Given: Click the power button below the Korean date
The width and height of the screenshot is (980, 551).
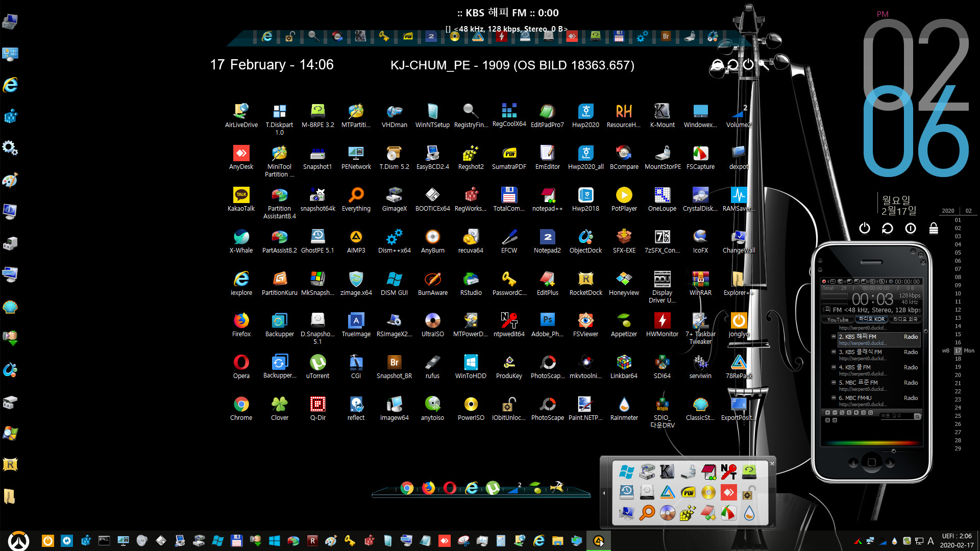Looking at the screenshot, I should [864, 228].
